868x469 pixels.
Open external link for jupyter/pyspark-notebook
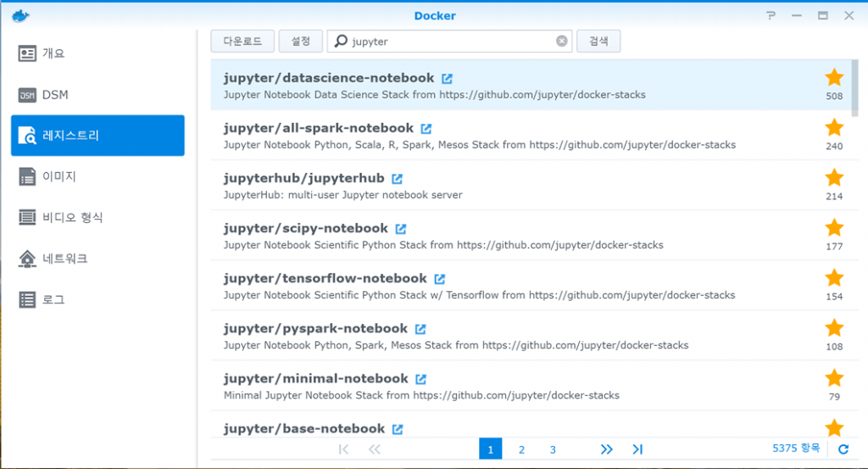pyautogui.click(x=420, y=329)
